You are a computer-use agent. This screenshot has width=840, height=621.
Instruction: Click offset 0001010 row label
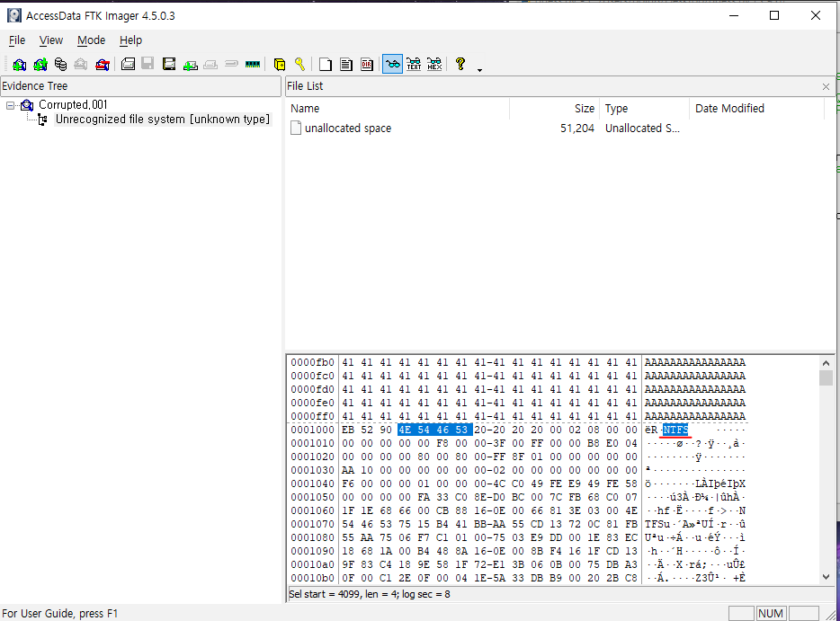[312, 443]
